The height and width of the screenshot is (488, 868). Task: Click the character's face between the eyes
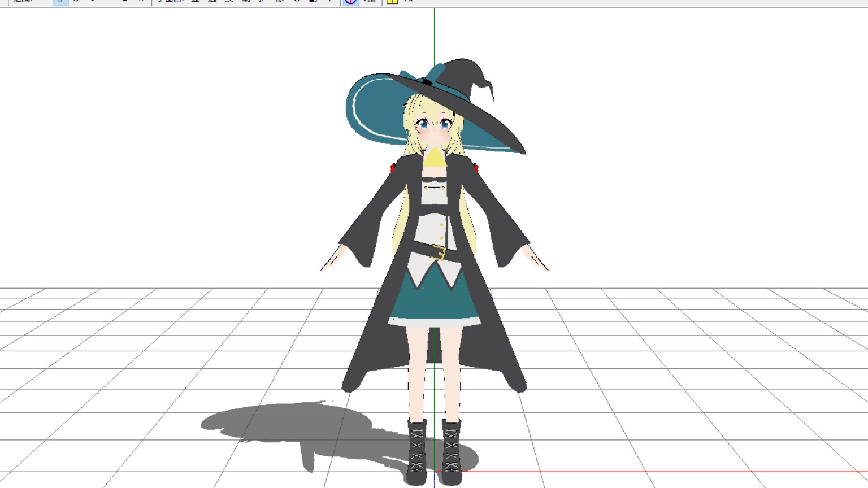[433, 125]
